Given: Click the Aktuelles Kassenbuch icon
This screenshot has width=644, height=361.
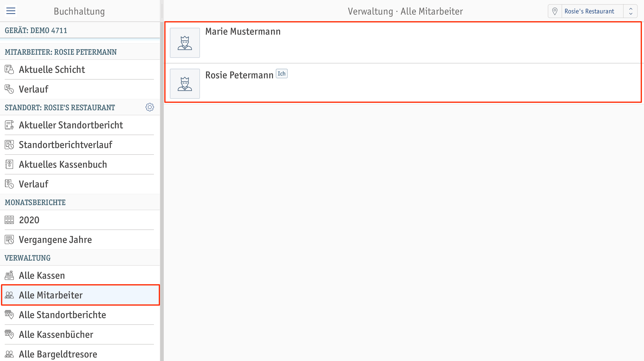Looking at the screenshot, I should [x=9, y=165].
